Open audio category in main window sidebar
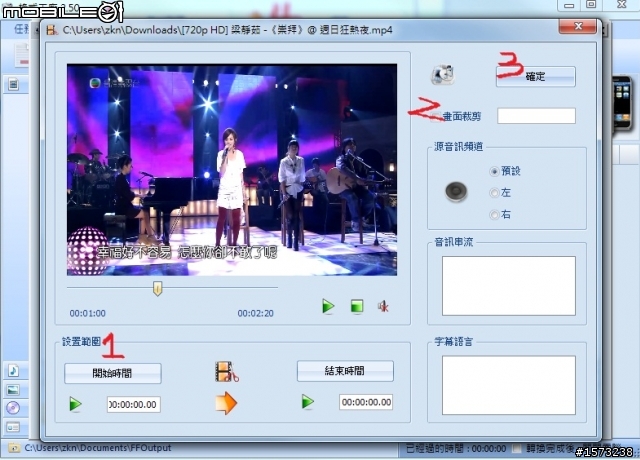This screenshot has height=460, width=640. [13, 371]
